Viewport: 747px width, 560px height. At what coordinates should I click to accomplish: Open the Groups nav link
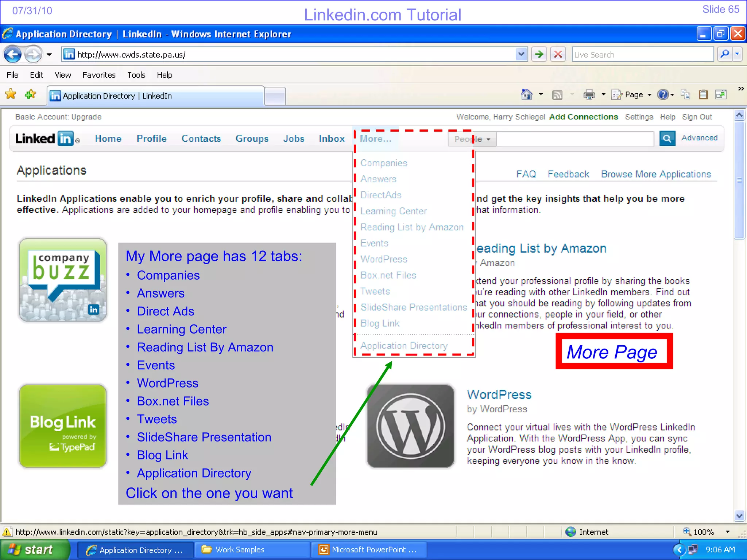point(252,139)
